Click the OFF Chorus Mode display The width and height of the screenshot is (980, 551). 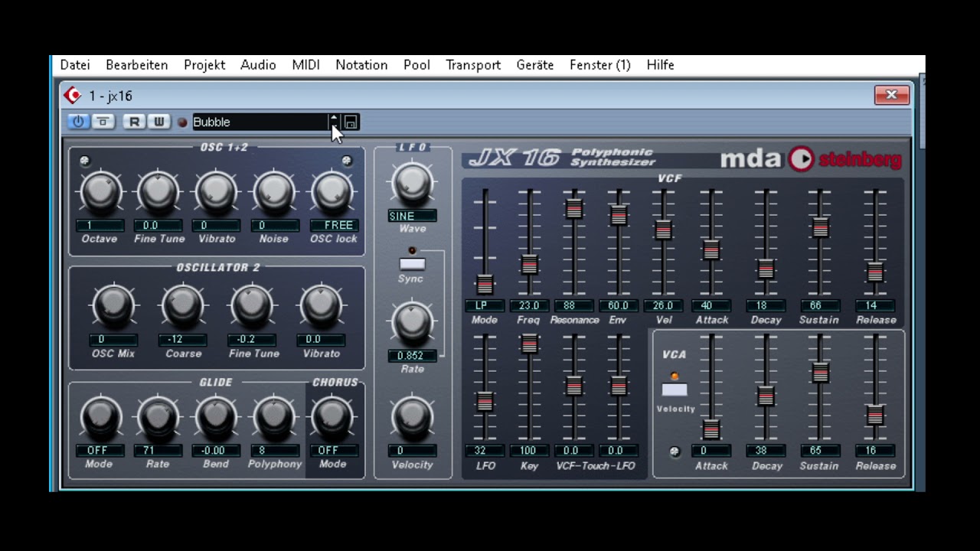point(334,450)
